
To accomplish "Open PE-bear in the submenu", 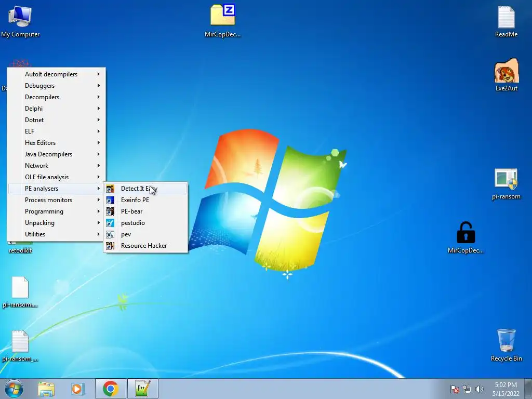I will click(x=145, y=211).
